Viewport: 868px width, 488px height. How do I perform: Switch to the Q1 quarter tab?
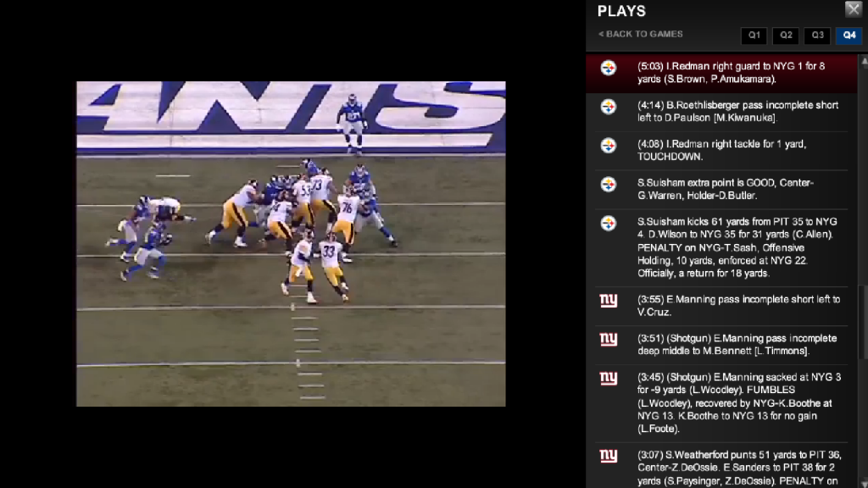pos(754,36)
